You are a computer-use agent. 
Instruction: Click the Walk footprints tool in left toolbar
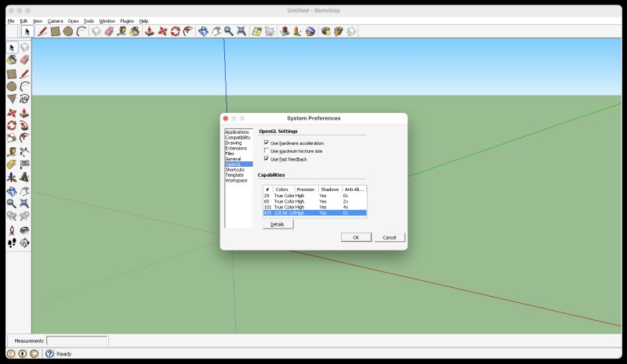click(x=12, y=243)
